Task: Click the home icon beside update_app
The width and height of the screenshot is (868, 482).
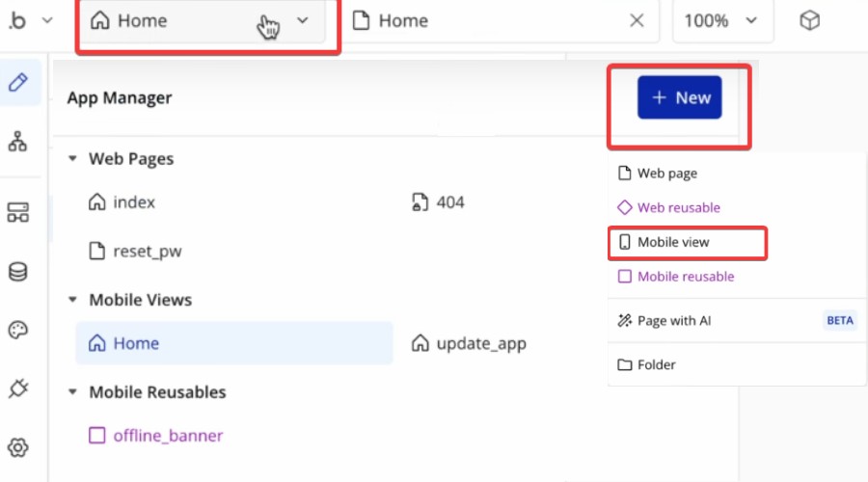Action: point(420,343)
